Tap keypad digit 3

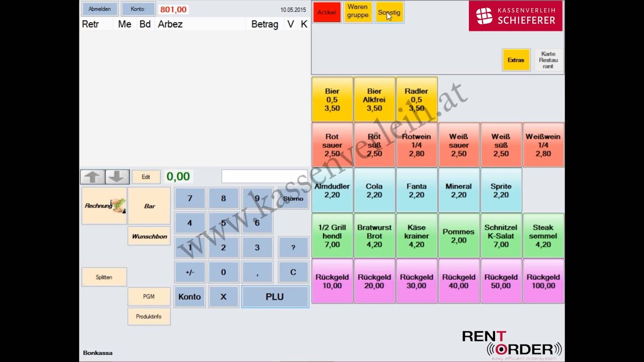tap(257, 247)
